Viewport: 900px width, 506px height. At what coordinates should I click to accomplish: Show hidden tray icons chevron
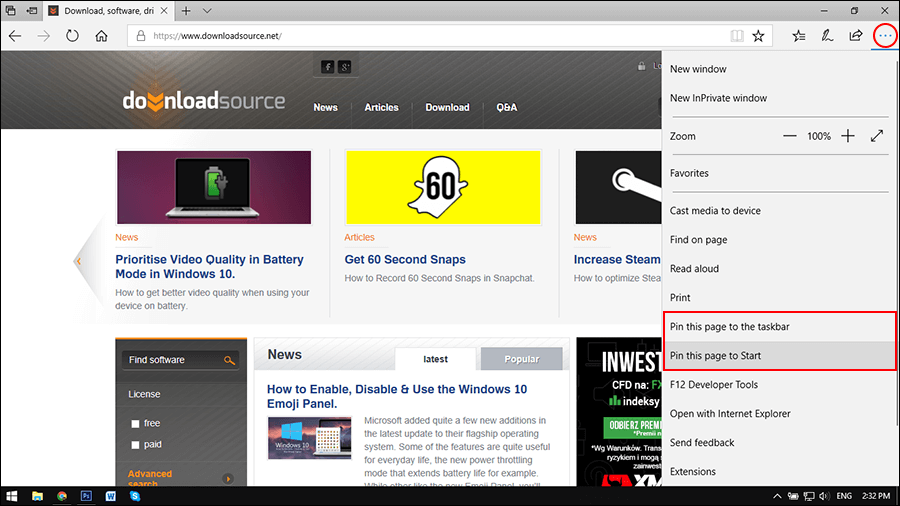pos(777,496)
